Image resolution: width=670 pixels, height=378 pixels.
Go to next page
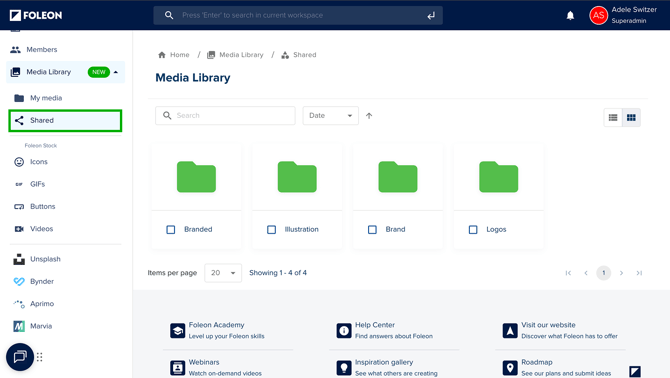(621, 273)
